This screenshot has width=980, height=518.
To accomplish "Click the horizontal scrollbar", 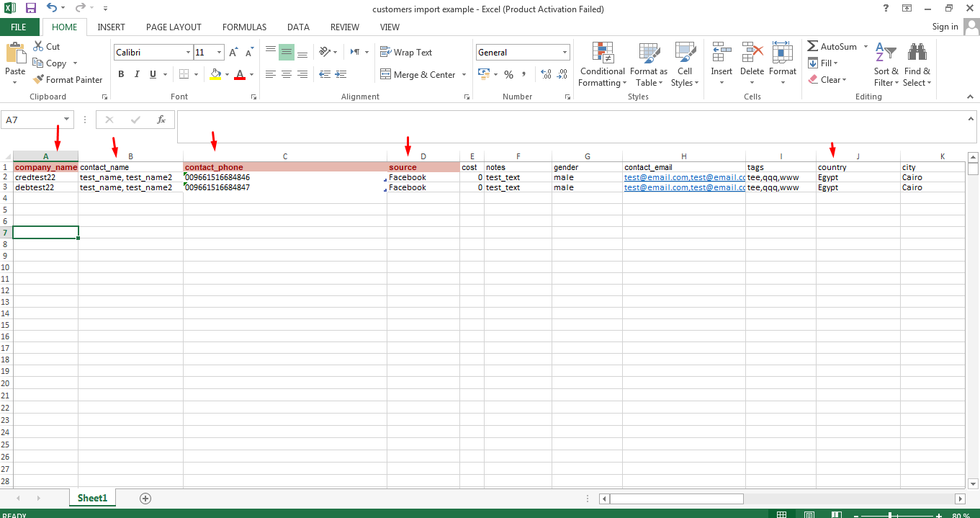I will (677, 499).
